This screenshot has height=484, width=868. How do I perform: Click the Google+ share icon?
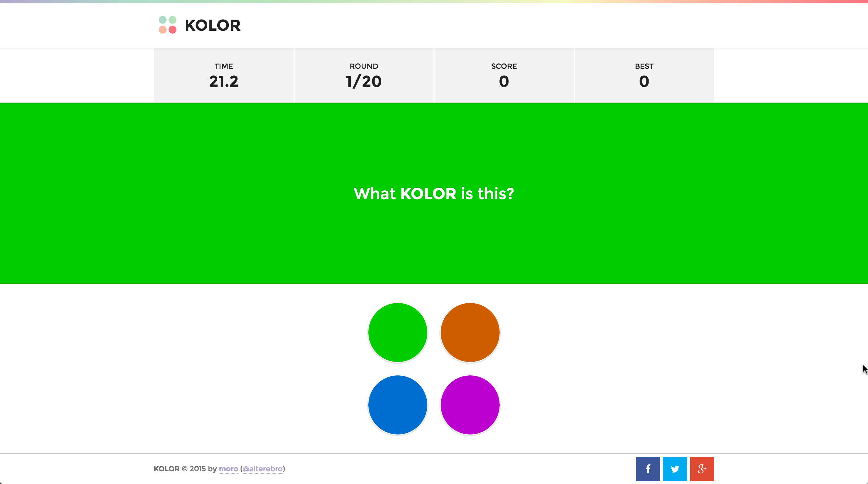[x=702, y=469]
